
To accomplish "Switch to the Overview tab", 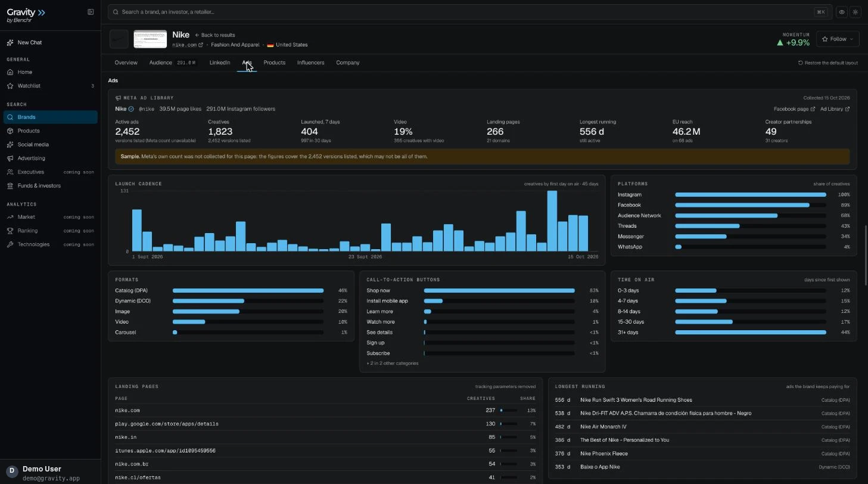I will pyautogui.click(x=126, y=63).
